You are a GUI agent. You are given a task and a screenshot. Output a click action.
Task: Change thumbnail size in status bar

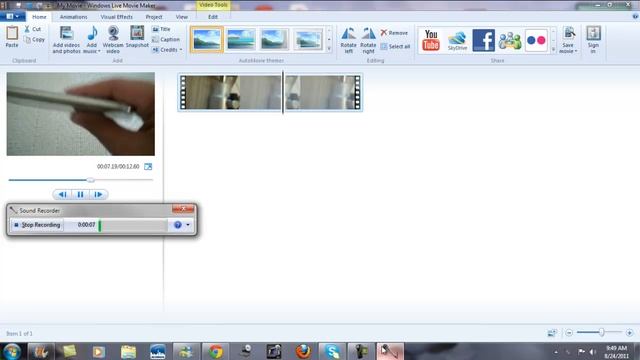552,333
